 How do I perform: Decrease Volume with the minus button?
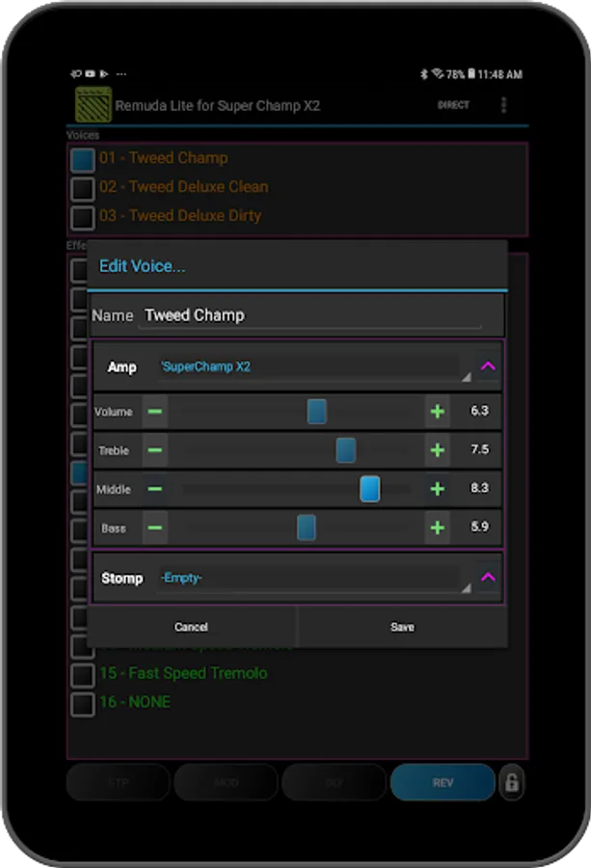pos(155,411)
